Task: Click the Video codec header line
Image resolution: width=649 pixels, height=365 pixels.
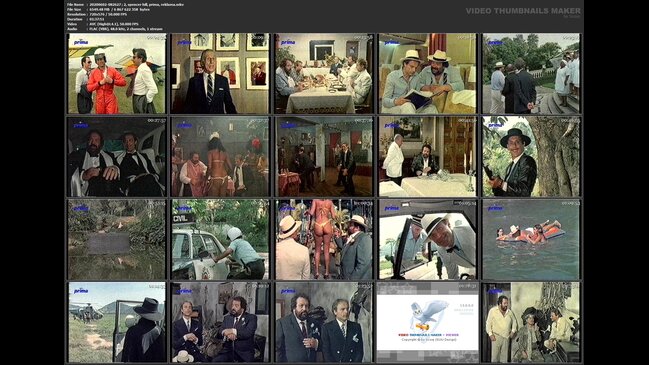Action: [x=103, y=24]
